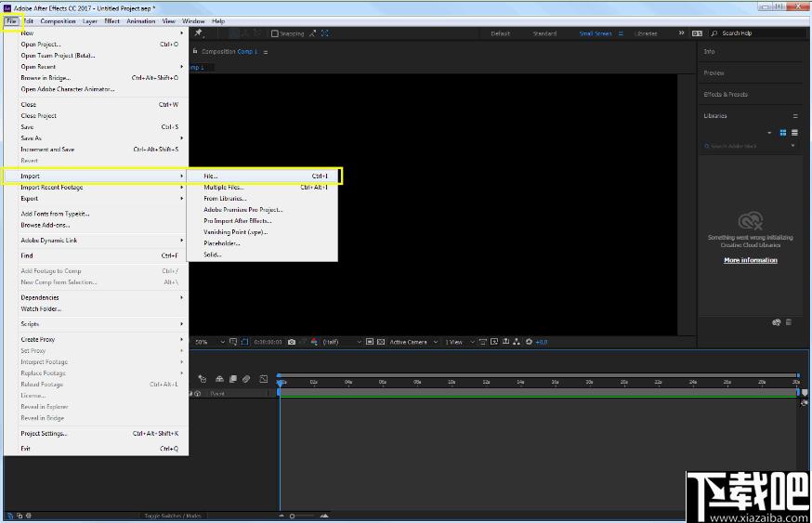Click the snap features expand icon in toolbar
The height and width of the screenshot is (523, 812).
(x=324, y=33)
